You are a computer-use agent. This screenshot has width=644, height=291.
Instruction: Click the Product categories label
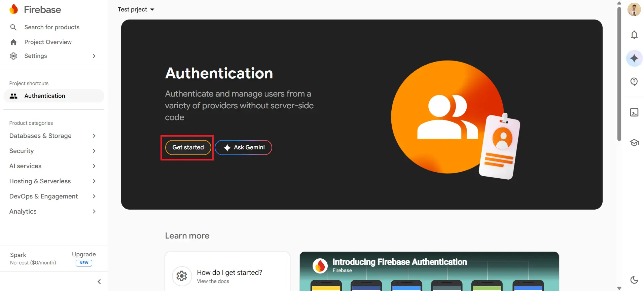coord(31,123)
